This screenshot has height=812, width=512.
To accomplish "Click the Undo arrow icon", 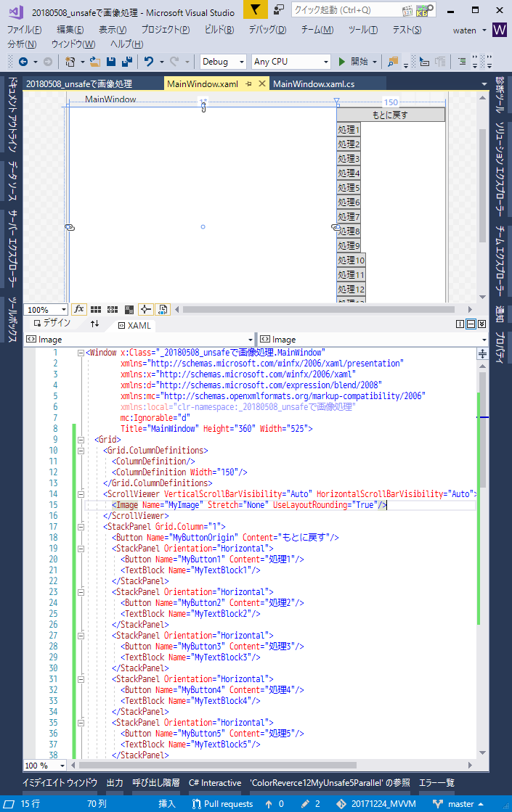I will coord(149,62).
